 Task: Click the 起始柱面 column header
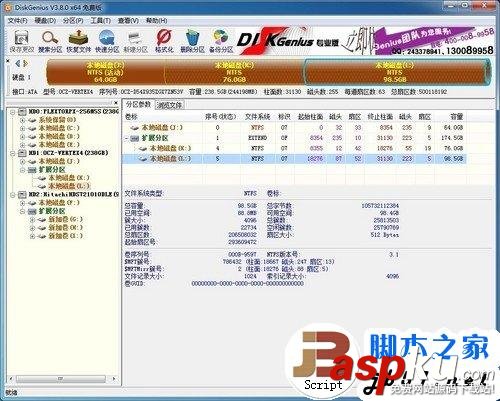pos(310,117)
